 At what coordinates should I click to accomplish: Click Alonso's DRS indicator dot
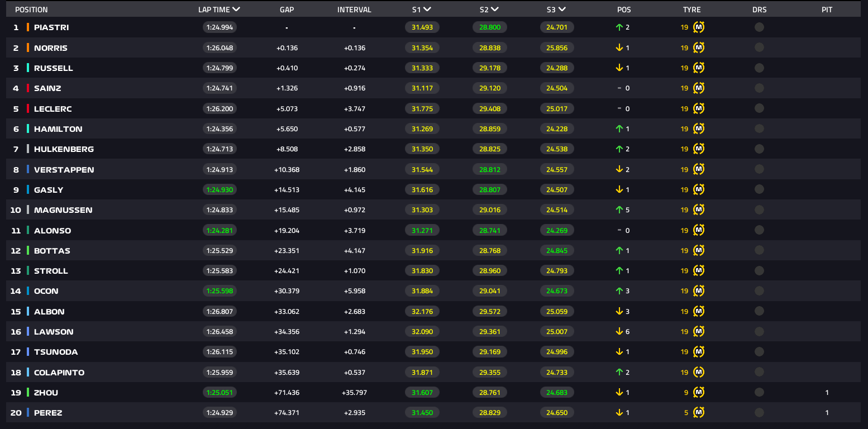pyautogui.click(x=759, y=230)
